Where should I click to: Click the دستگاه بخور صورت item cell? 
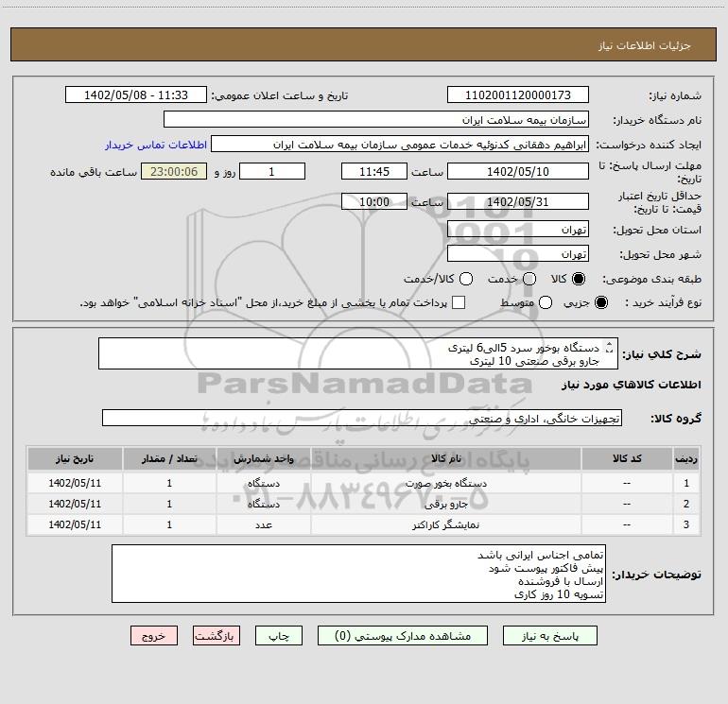445,483
